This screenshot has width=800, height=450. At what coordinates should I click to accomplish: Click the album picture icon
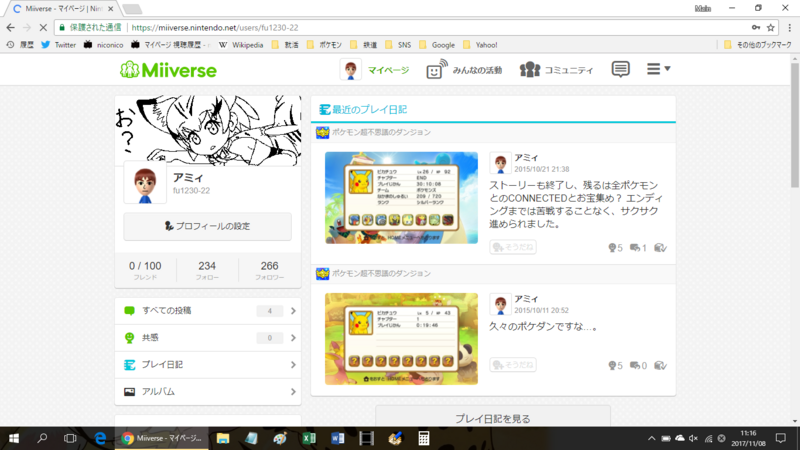pyautogui.click(x=130, y=392)
